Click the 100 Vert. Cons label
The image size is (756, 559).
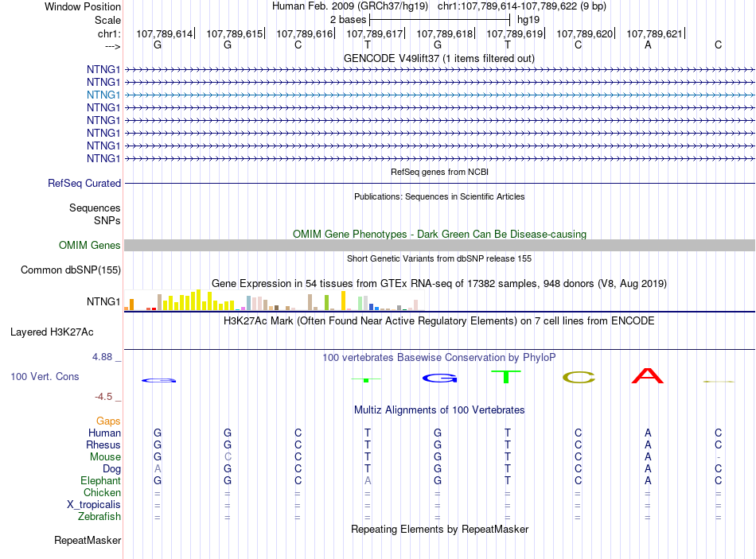click(x=45, y=376)
